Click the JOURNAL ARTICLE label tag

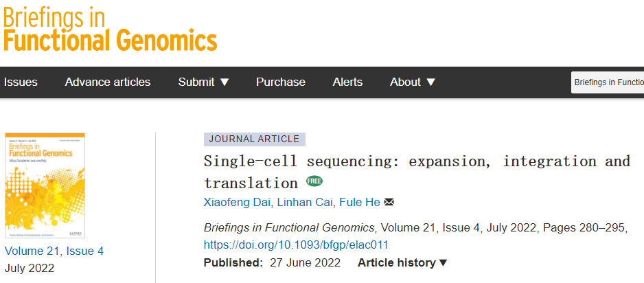[254, 139]
